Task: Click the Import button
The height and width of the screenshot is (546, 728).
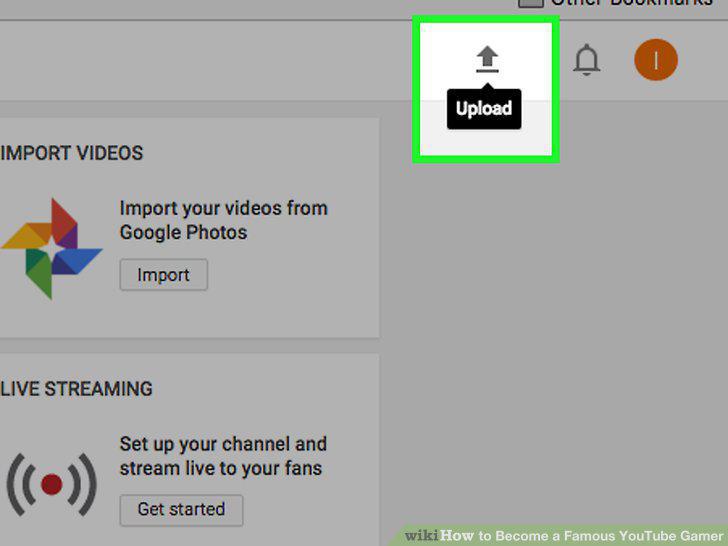Action: 163,275
